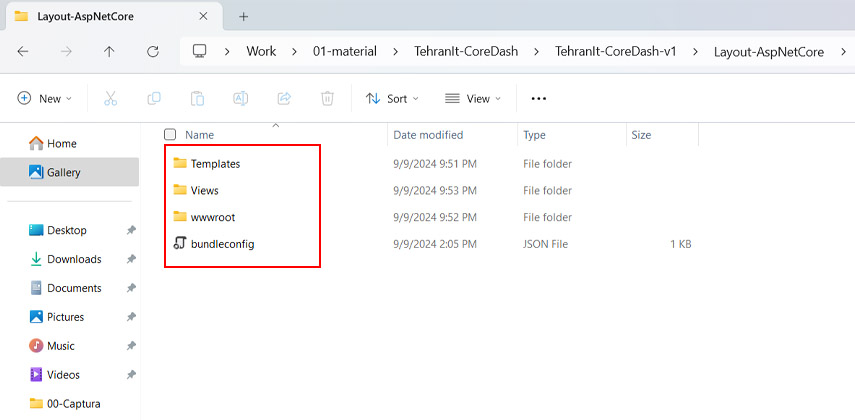Toggle the select all checkbox in header
Image resolution: width=855 pixels, height=420 pixels.
(x=170, y=134)
